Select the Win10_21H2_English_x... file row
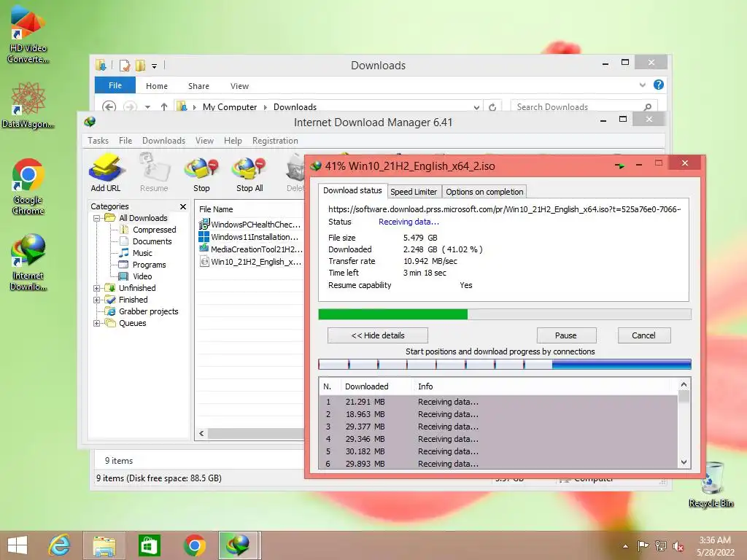This screenshot has width=747, height=560. pyautogui.click(x=251, y=262)
